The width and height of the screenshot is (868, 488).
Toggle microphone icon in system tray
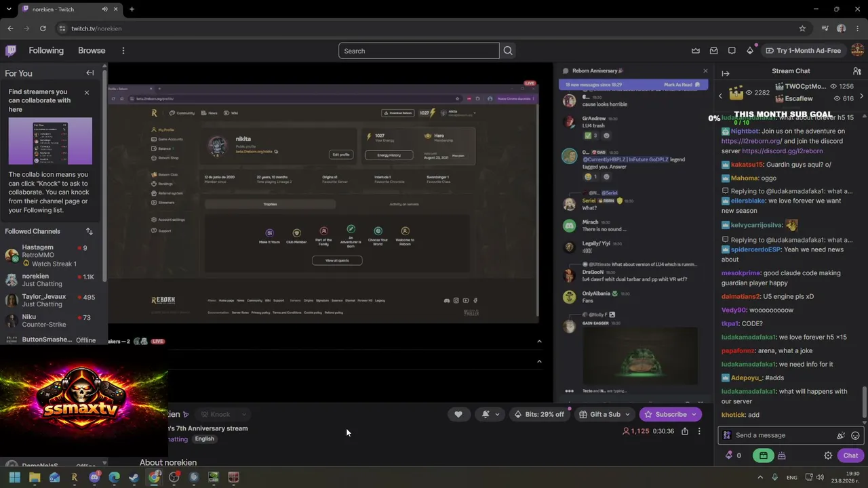click(775, 477)
